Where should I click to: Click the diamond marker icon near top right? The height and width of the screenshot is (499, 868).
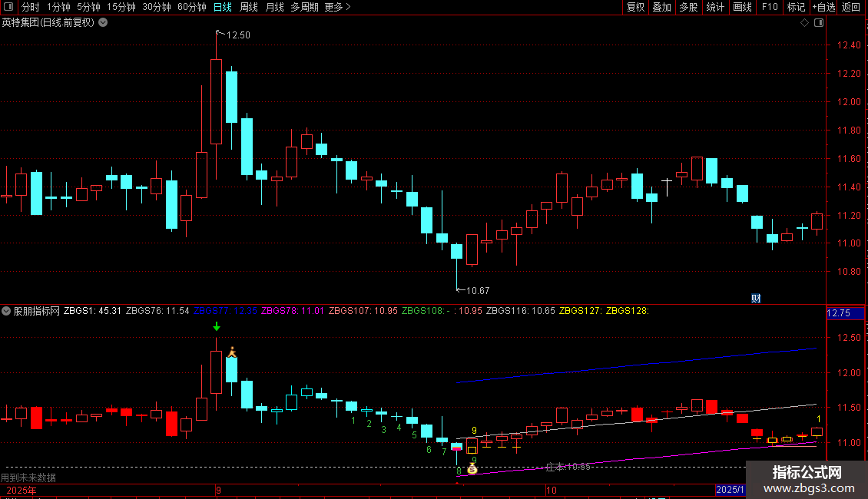(x=804, y=23)
